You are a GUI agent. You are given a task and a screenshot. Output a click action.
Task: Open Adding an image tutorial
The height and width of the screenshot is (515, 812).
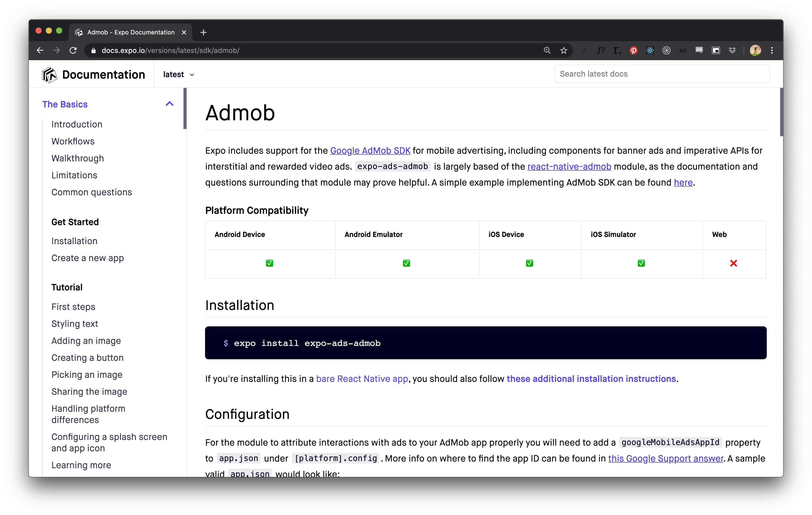pos(86,341)
